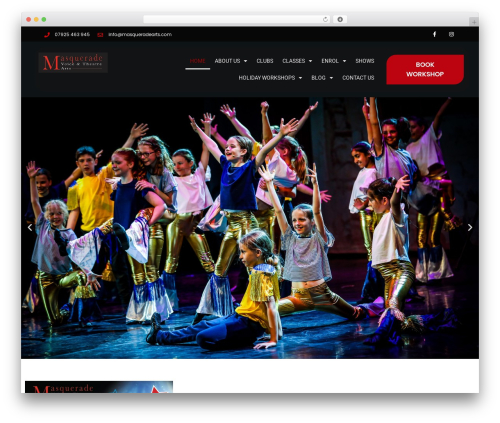The height and width of the screenshot is (423, 500).
Task: Expand the Classes dropdown arrow
Action: pos(310,61)
